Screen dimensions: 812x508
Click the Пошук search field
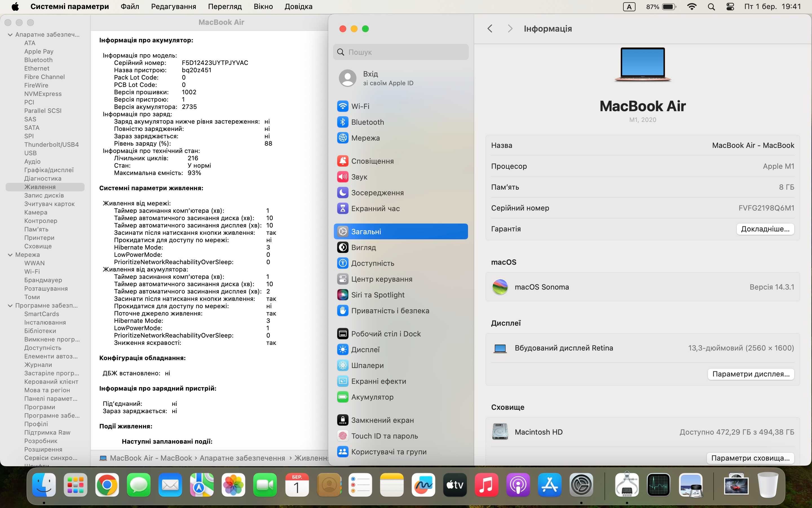click(401, 52)
